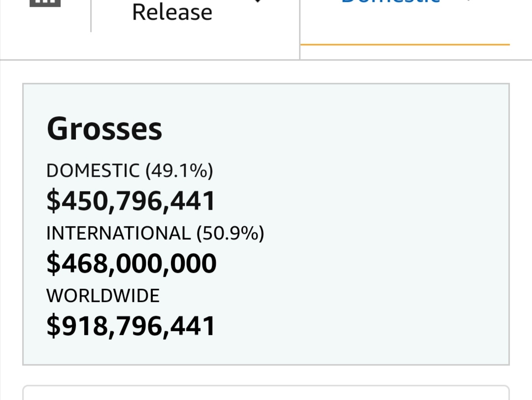The height and width of the screenshot is (400, 532).
Task: Click the 49.1% domestic percentage
Action: click(x=179, y=170)
